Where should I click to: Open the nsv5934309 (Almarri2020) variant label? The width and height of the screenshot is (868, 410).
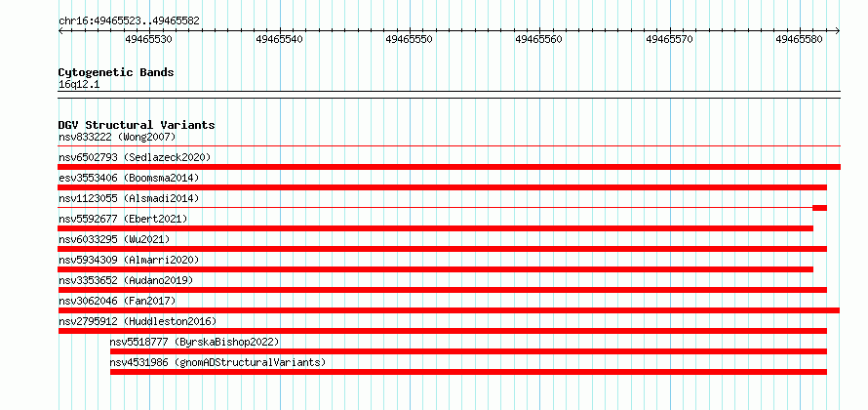point(129,260)
